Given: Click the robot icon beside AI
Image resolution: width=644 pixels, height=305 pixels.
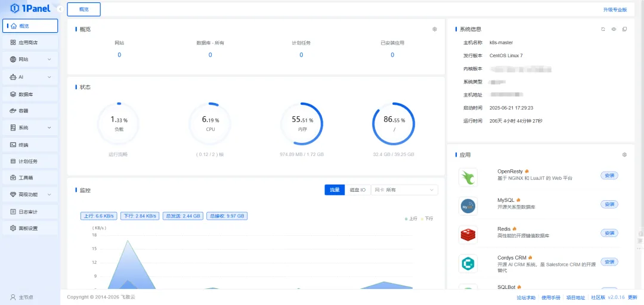Looking at the screenshot, I should [x=13, y=77].
